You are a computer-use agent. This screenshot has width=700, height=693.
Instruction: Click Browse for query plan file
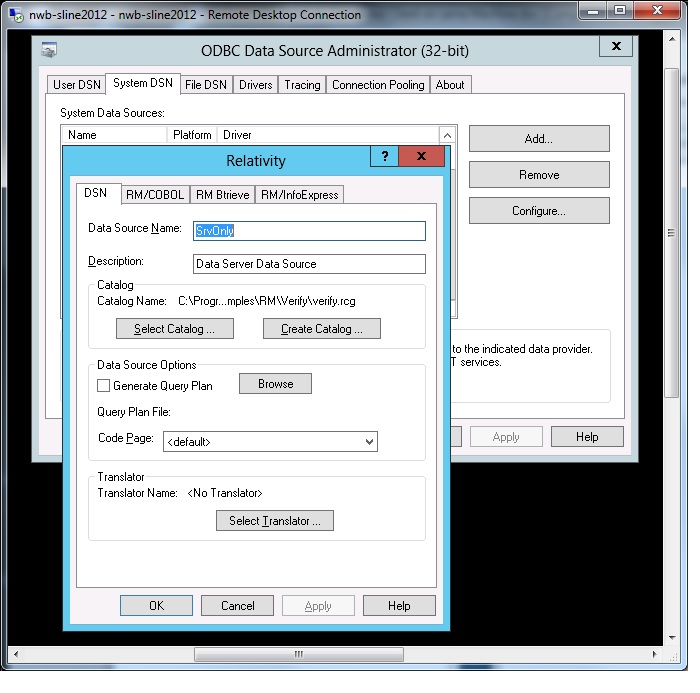coord(275,384)
